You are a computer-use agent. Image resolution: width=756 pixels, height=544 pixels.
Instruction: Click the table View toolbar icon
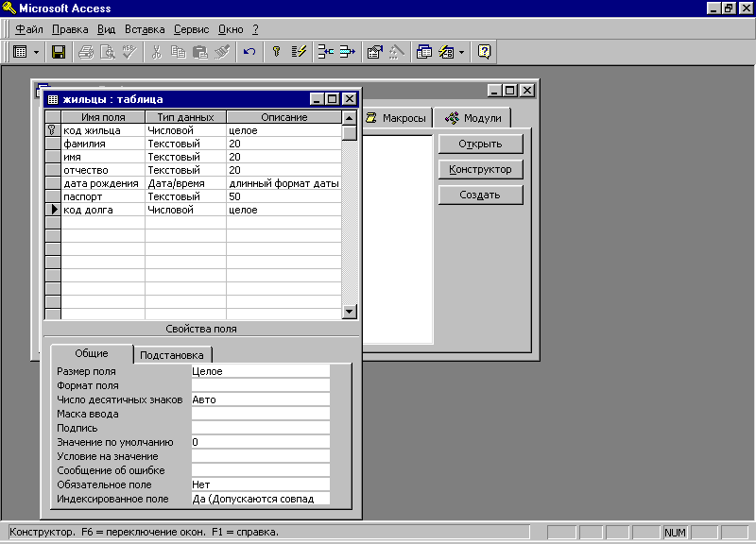pos(20,52)
